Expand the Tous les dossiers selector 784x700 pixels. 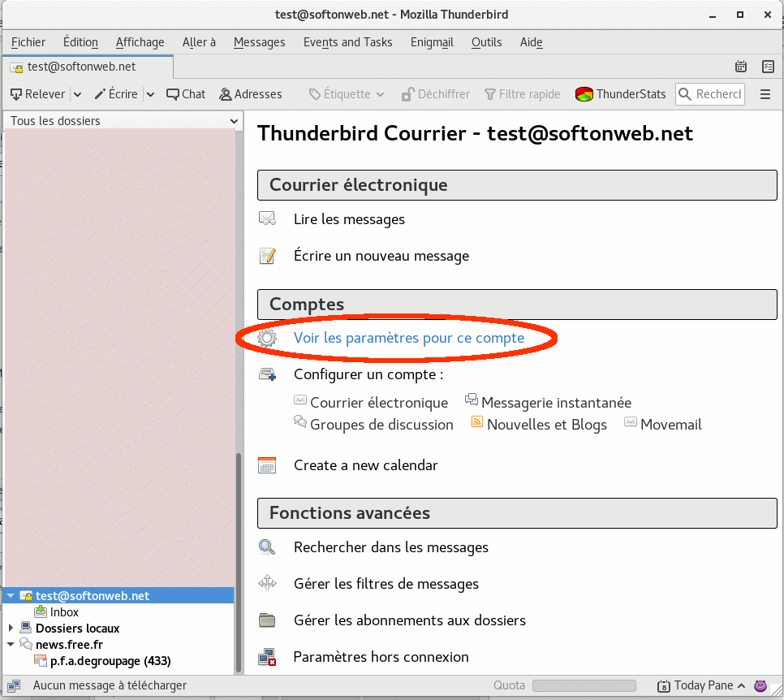tap(123, 121)
